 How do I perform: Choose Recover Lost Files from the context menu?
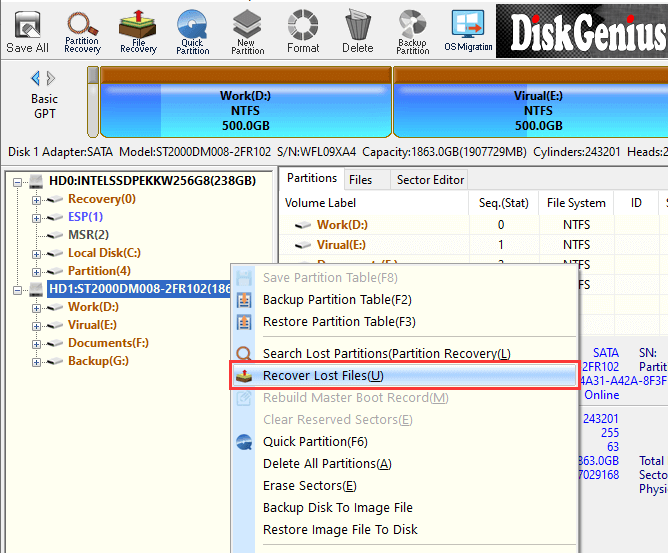pyautogui.click(x=322, y=376)
